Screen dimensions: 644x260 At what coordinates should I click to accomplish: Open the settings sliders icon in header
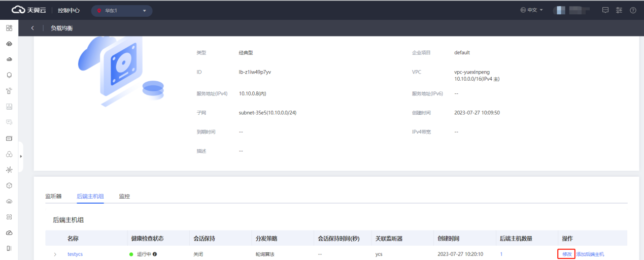tap(619, 10)
